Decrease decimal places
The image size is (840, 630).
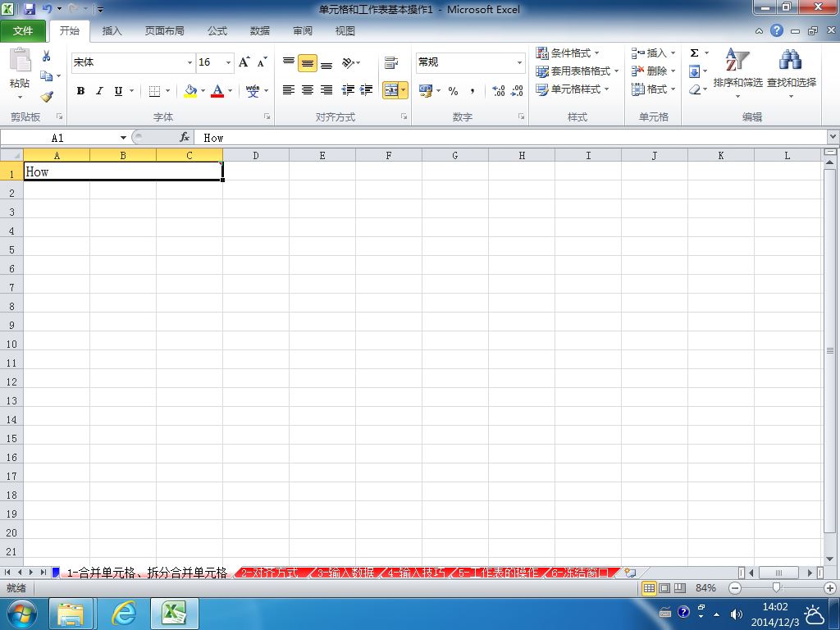[517, 91]
